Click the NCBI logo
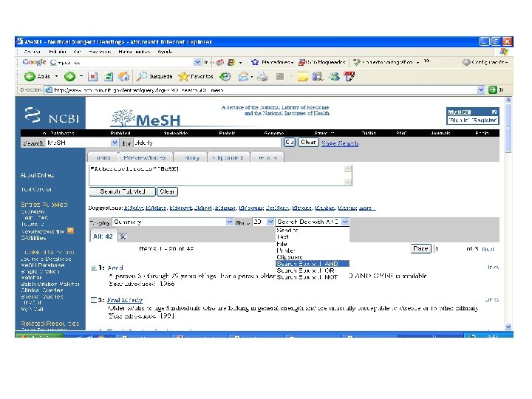This screenshot has width=532, height=399. [x=52, y=115]
